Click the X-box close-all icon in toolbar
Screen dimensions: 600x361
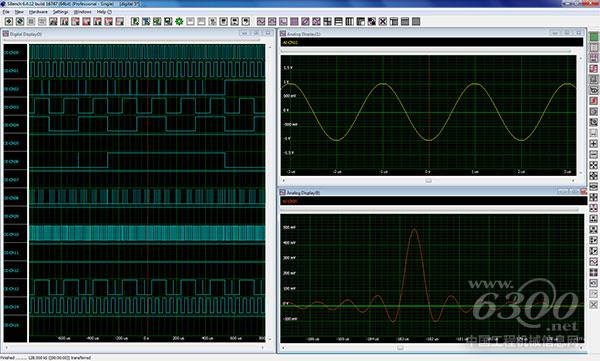(x=383, y=21)
